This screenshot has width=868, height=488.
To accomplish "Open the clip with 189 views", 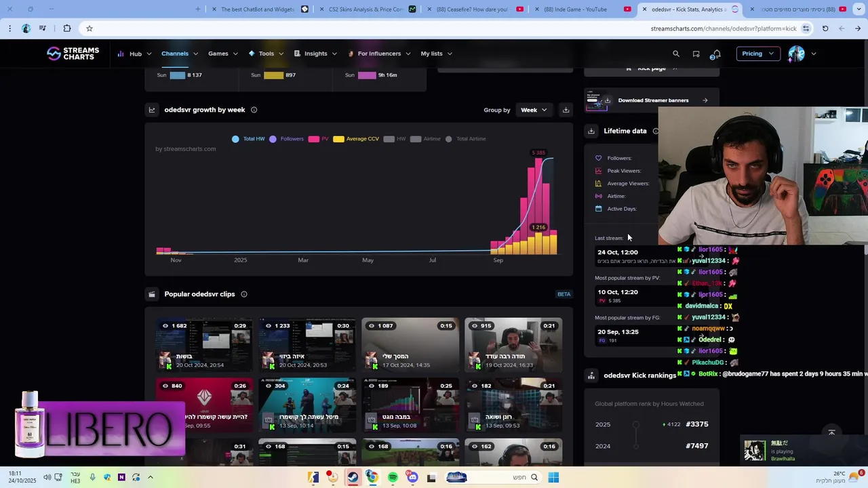I will (410, 405).
